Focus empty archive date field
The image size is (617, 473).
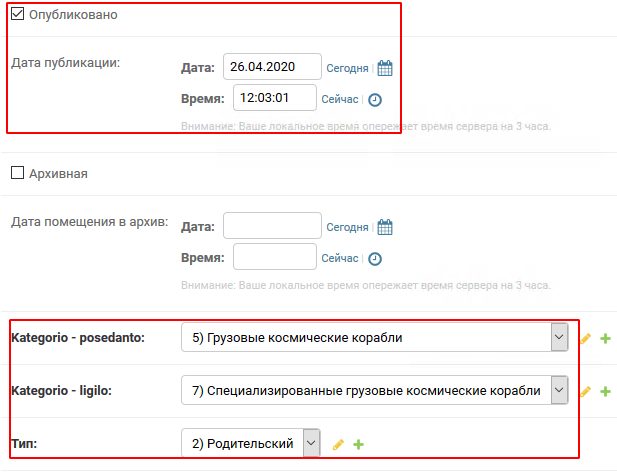[272, 225]
